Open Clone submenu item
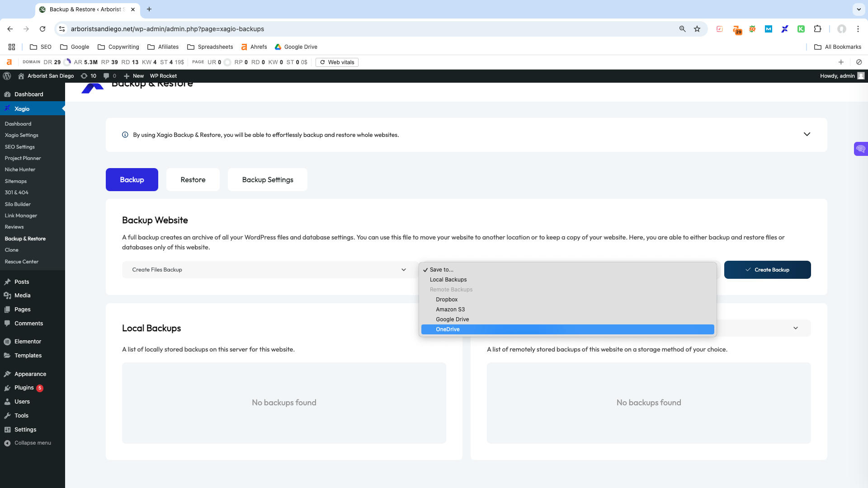 click(33, 250)
